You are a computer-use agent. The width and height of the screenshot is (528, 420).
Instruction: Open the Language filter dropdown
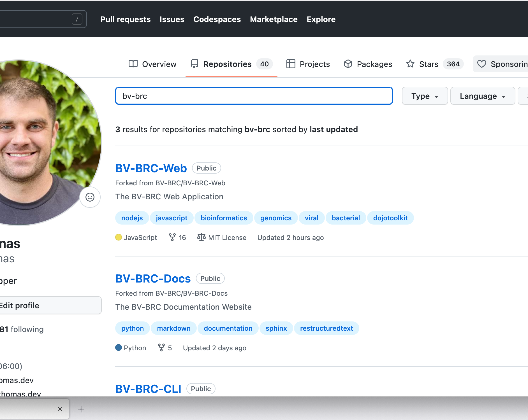[483, 96]
